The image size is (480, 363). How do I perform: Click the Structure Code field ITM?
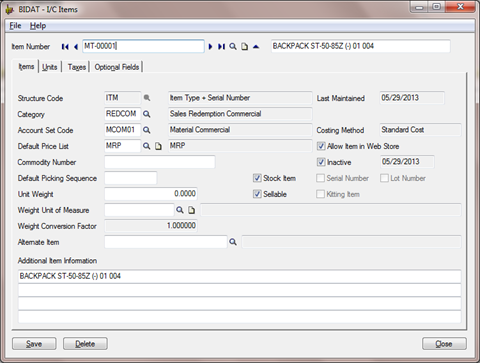point(122,98)
